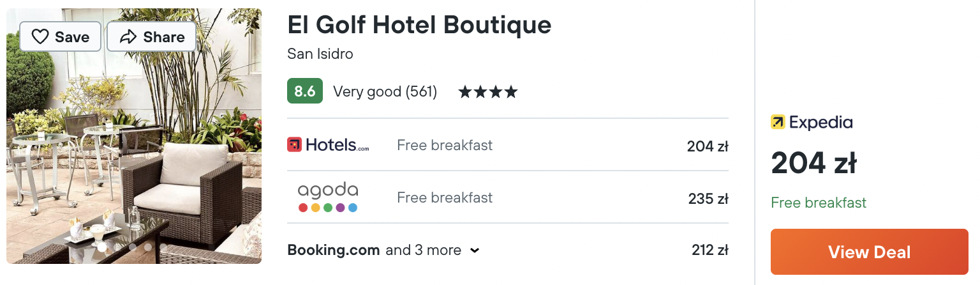Click the heart icon on Save
Screen dimensions: 980x285
(x=40, y=37)
